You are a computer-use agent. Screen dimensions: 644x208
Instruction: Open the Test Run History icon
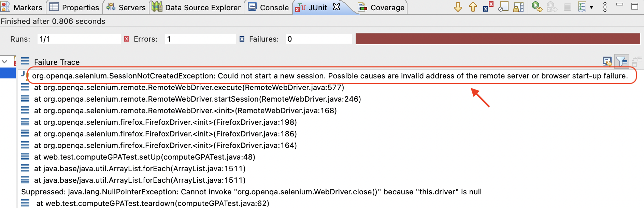pos(582,7)
